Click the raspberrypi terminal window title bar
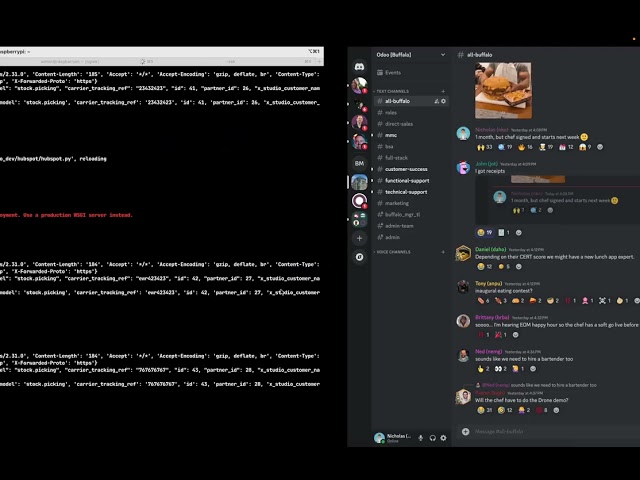The height and width of the screenshot is (480, 640). click(x=162, y=51)
